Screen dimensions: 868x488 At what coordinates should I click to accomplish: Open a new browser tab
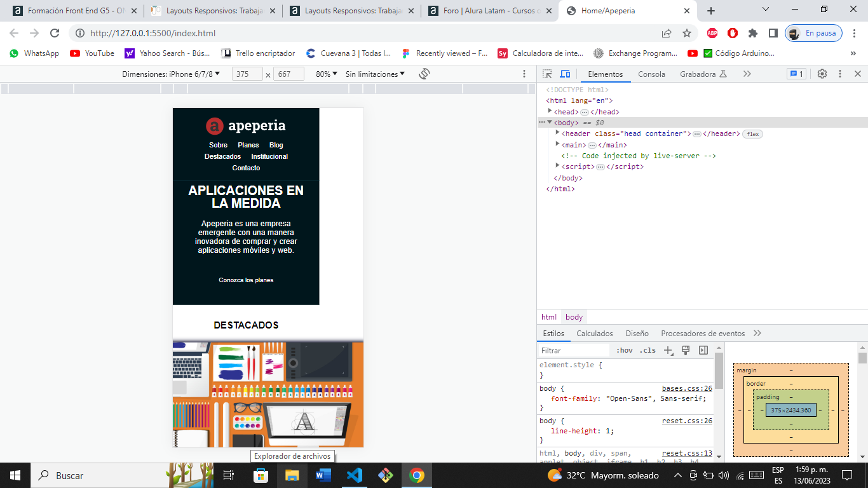coord(711,11)
